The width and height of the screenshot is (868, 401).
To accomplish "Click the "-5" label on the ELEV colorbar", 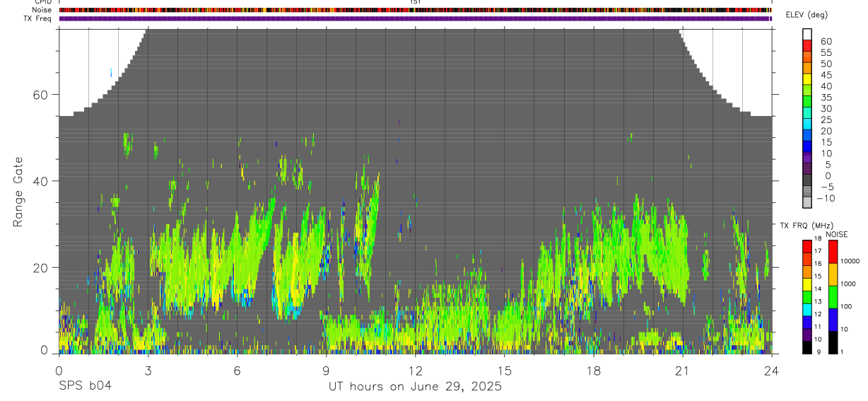I will tap(826, 187).
